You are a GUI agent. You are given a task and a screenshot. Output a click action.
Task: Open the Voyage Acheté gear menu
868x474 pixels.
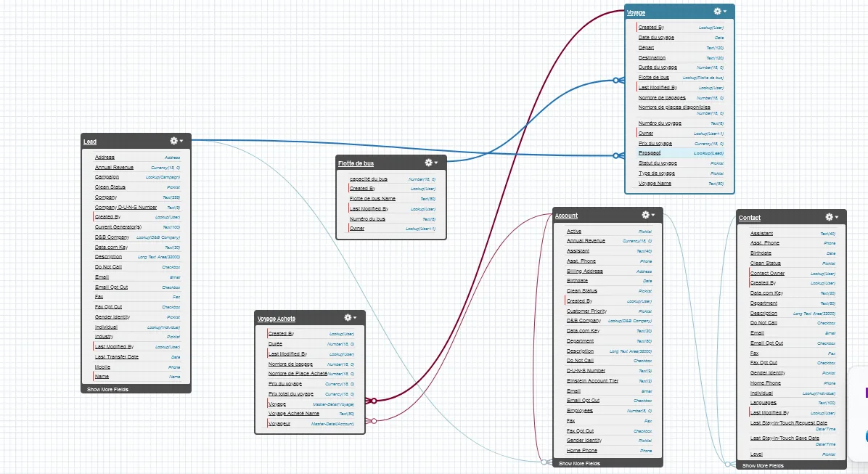[x=351, y=318]
